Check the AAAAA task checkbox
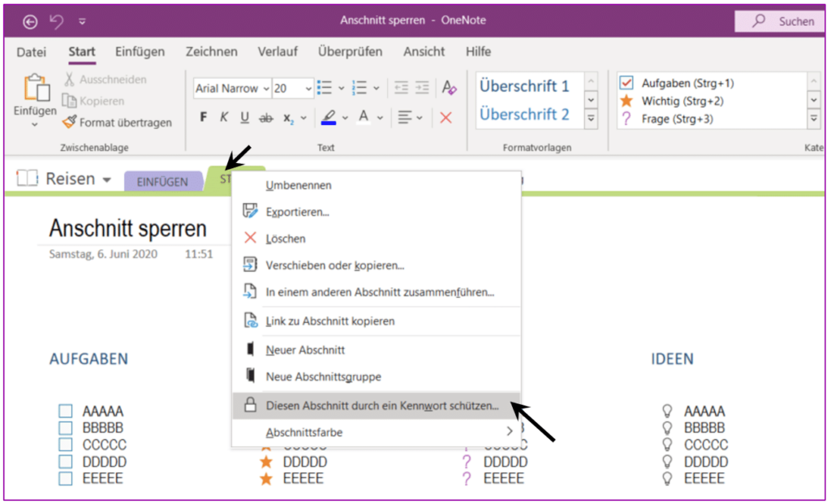831x504 pixels. pos(65,411)
